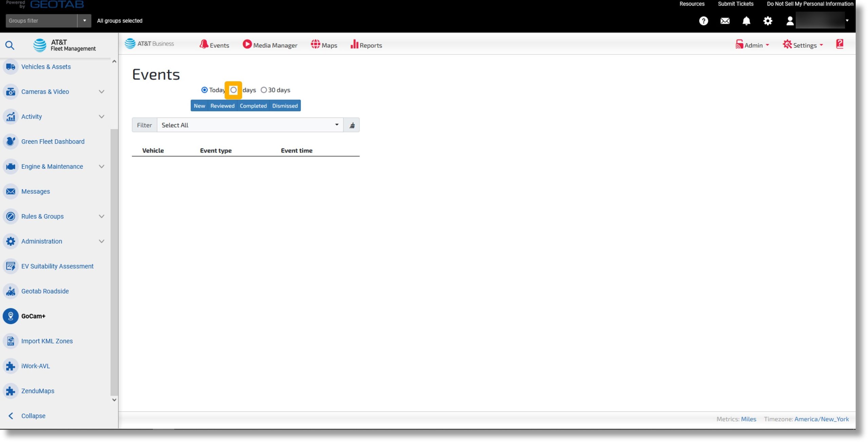Screen dimensions: 868x442
Task: Click the export button next to filter
Action: pos(352,125)
